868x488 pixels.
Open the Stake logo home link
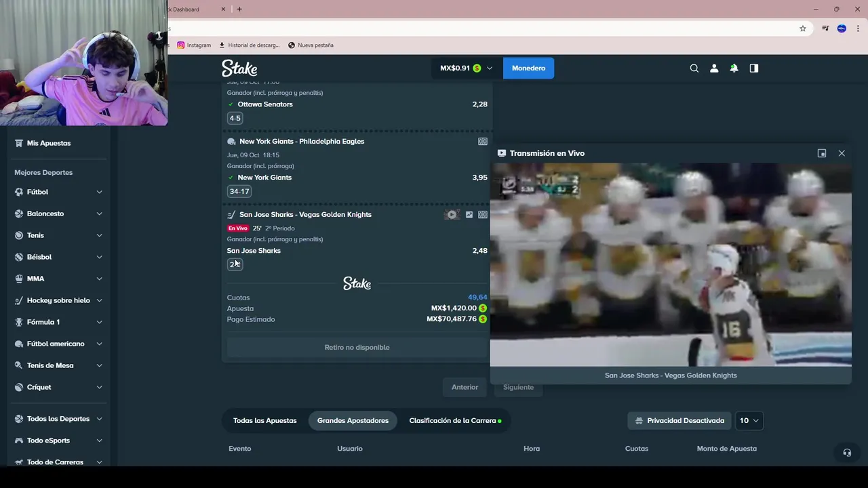[239, 68]
